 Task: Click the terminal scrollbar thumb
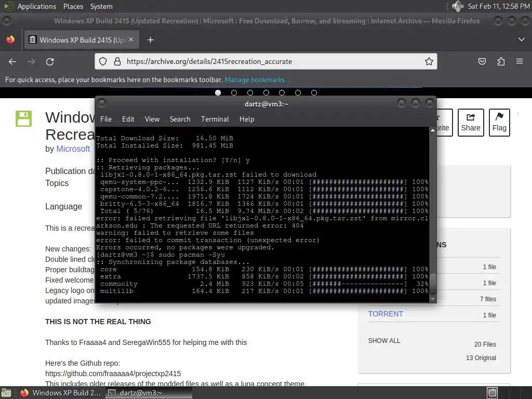[x=433, y=284]
